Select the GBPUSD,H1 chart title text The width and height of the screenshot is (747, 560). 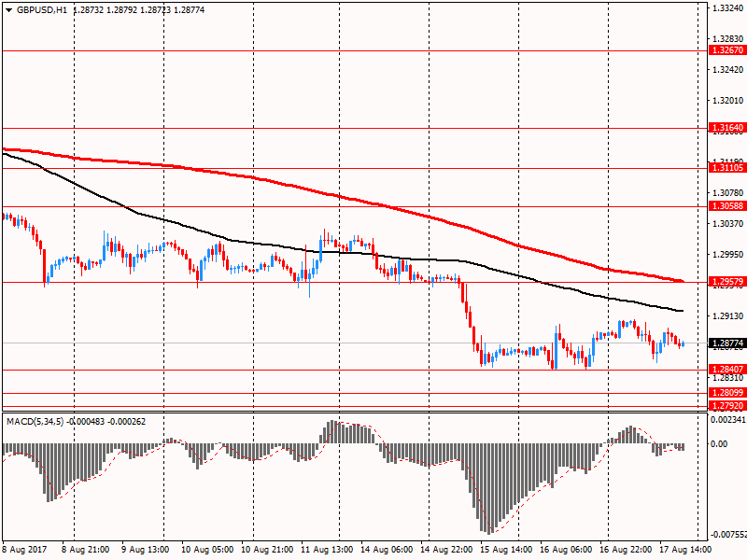[42, 10]
